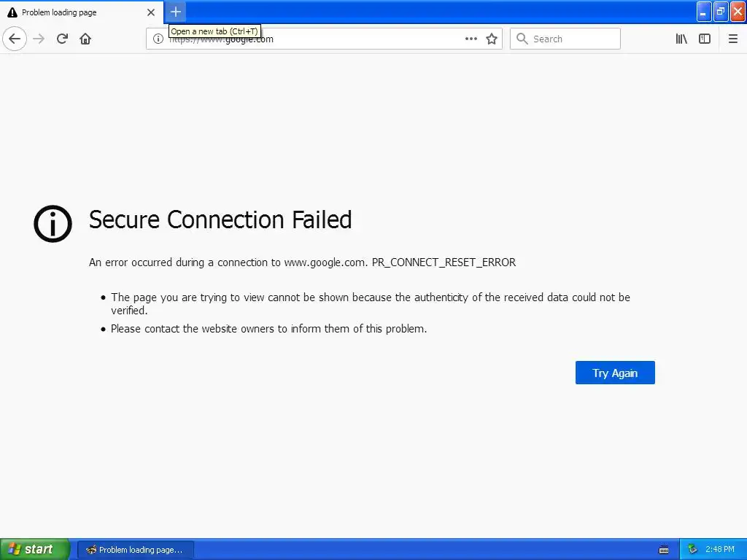Open the Windows Start menu
This screenshot has width=747, height=560.
pos(35,549)
